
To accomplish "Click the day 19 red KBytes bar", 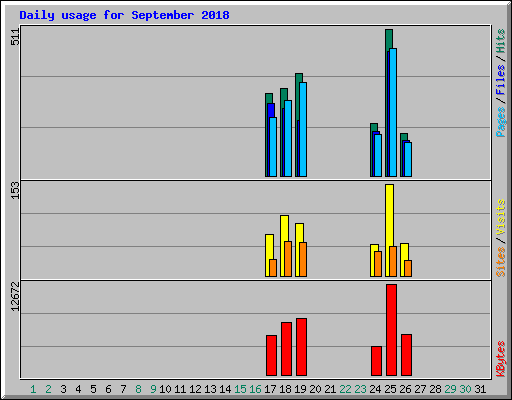I will (301, 347).
